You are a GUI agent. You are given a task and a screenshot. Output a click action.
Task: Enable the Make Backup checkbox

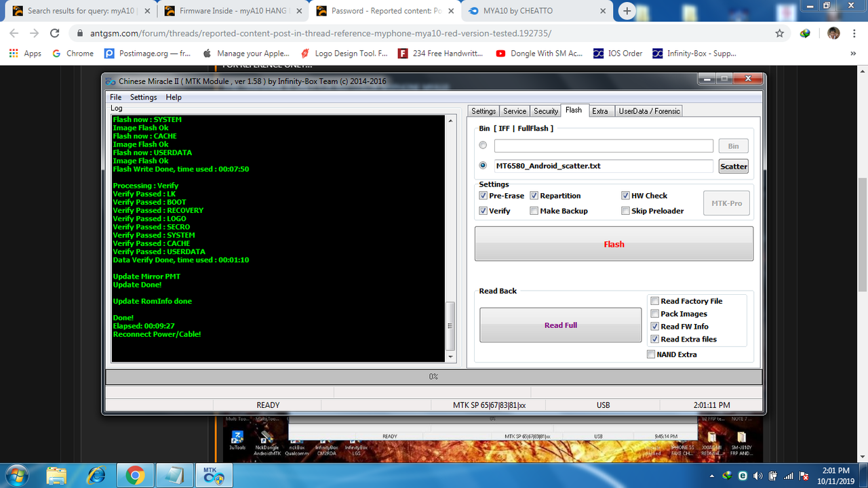coord(534,211)
